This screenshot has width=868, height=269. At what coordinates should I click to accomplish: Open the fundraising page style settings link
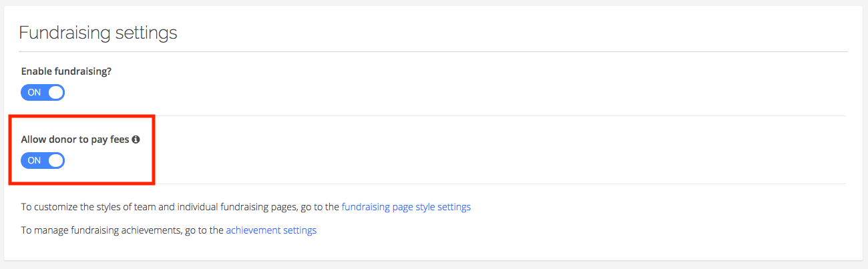406,207
